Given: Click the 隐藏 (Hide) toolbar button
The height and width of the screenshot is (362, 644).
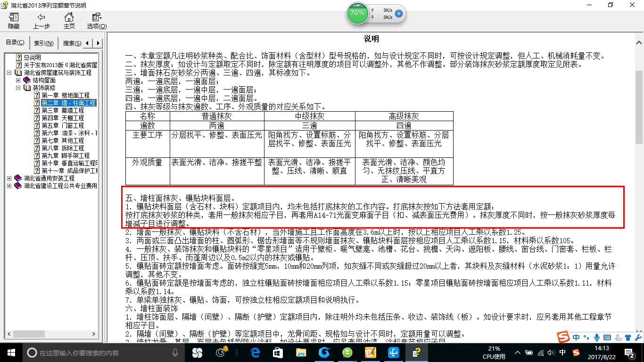Looking at the screenshot, I should click(14, 21).
